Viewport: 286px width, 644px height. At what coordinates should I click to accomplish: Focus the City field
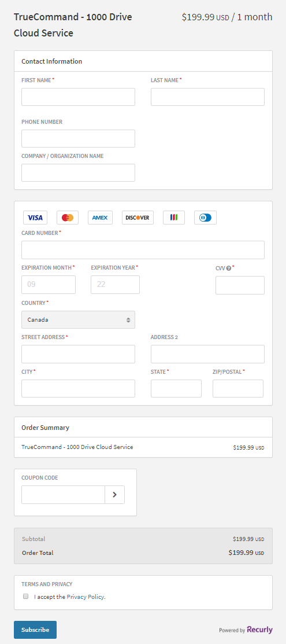[x=79, y=388]
